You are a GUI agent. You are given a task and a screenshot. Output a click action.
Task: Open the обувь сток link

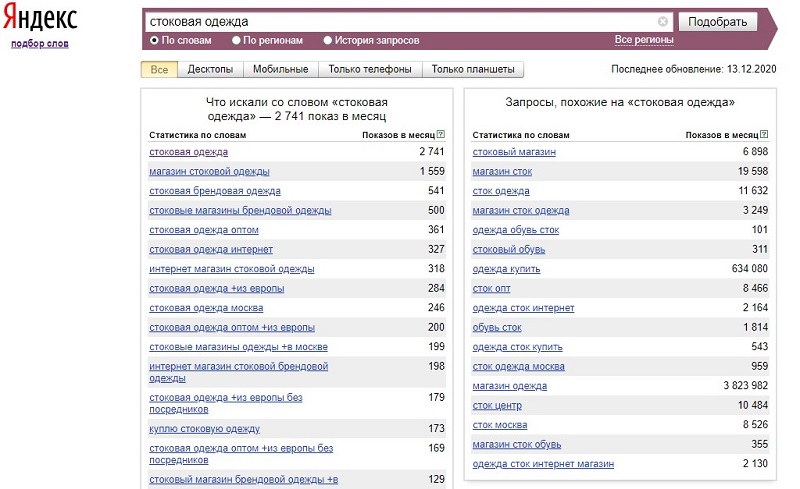click(497, 328)
